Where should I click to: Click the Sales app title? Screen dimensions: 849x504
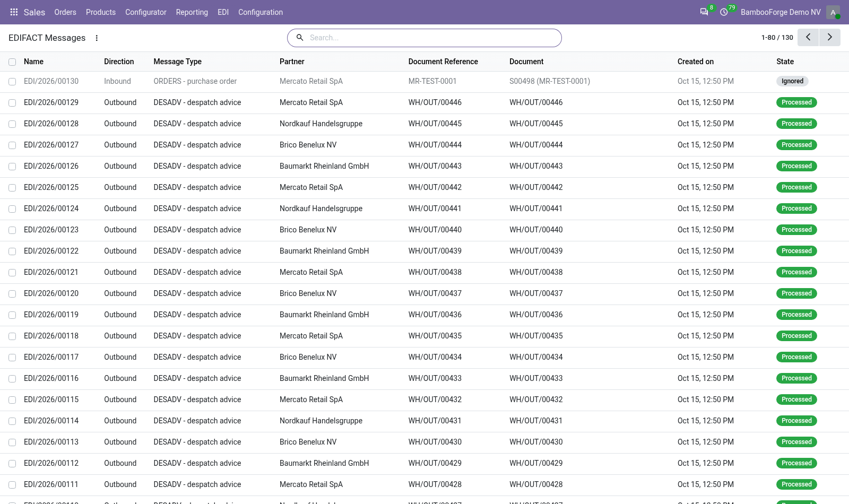coord(34,12)
